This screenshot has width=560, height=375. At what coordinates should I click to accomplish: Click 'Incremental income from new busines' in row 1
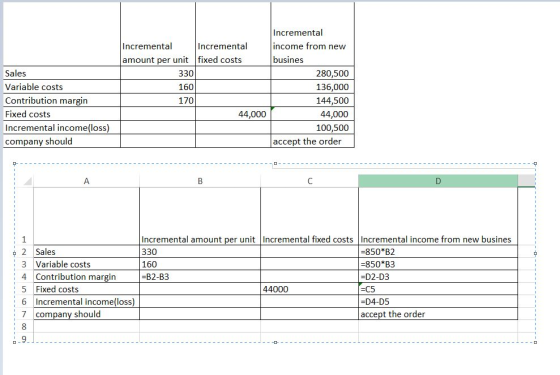[436, 239]
